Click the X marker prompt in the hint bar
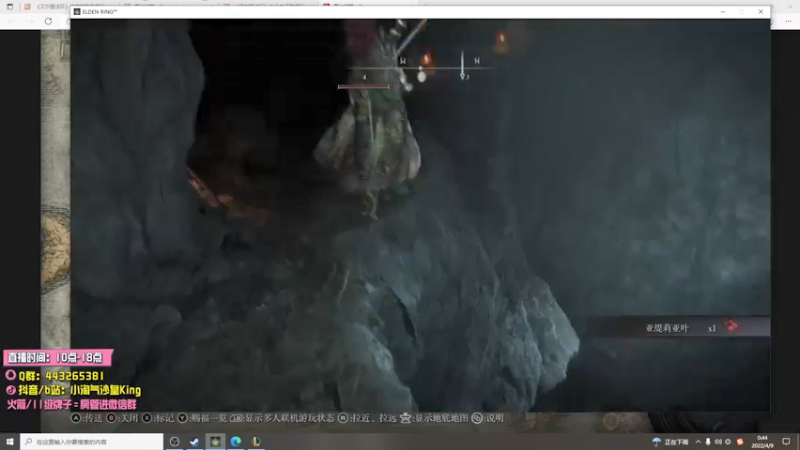This screenshot has width=800, height=450. [158, 418]
